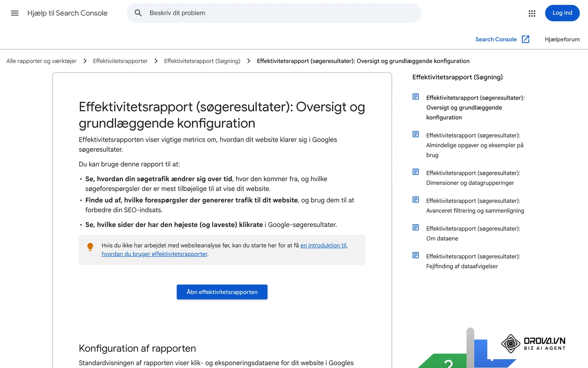This screenshot has height=368, width=588.
Task: Click the current page breadcrumb title
Action: 363,61
